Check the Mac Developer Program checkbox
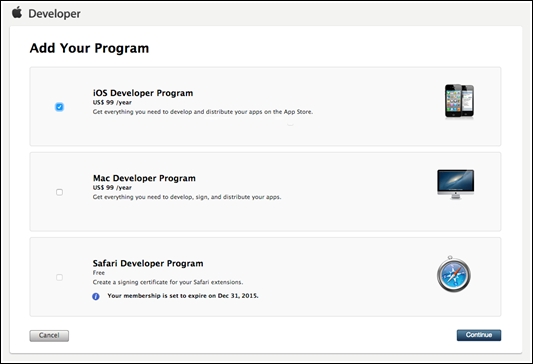533x364 pixels. click(59, 192)
